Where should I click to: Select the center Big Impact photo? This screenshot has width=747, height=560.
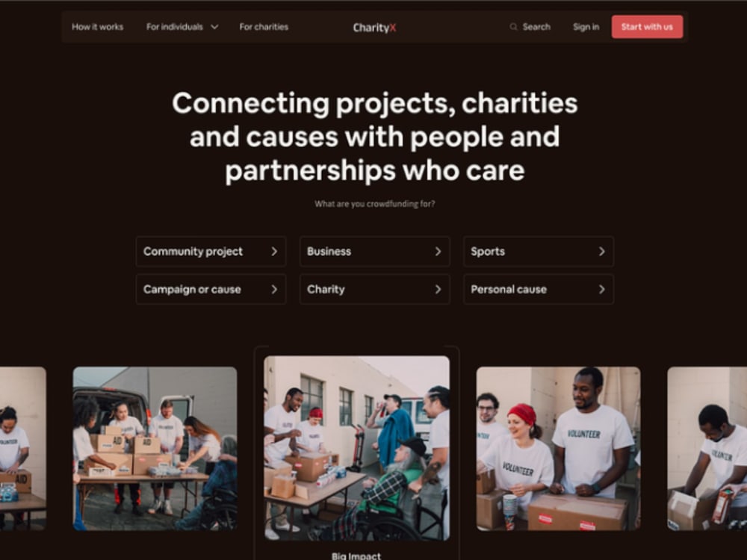357,448
